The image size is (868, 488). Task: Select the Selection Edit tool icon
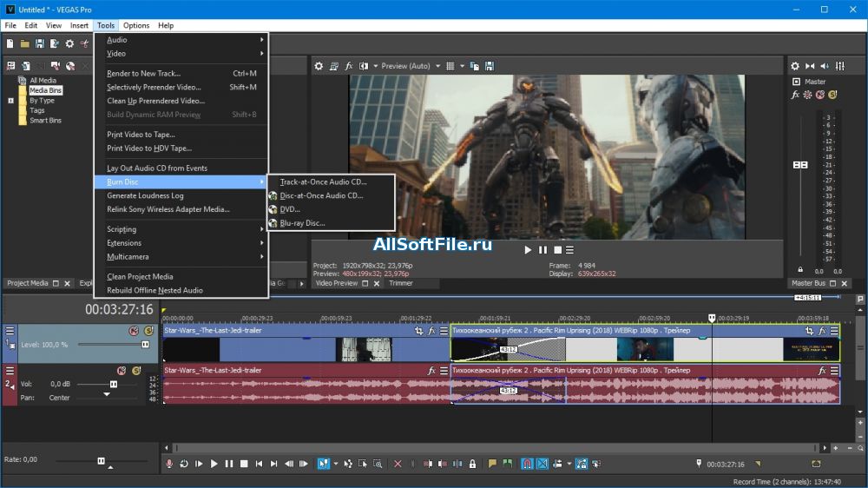pos(363,464)
